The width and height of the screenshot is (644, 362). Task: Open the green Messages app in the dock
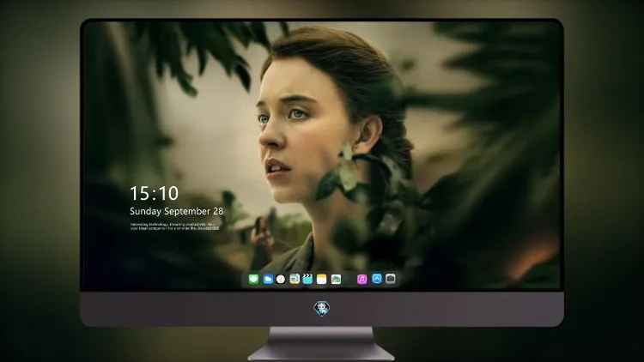click(x=253, y=279)
